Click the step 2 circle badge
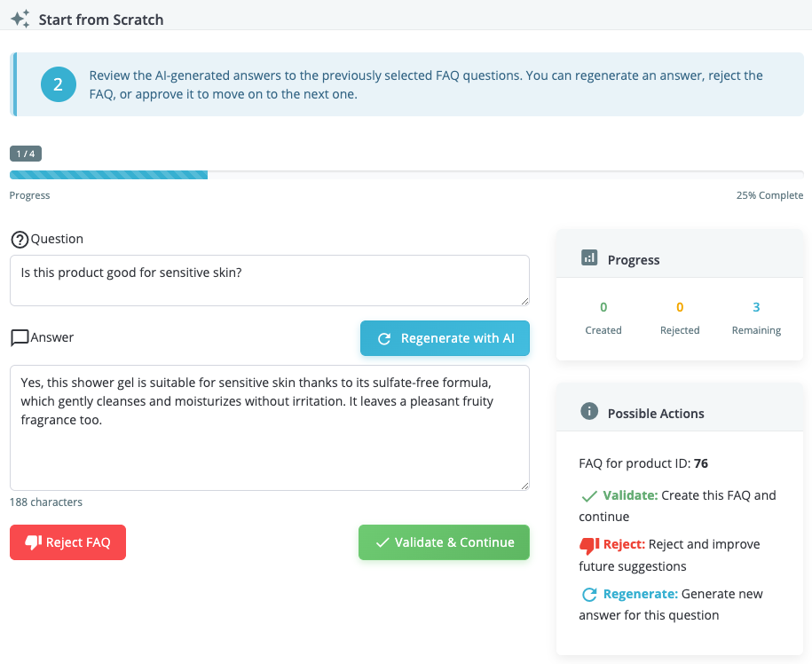Screen dimensions: 812x664 click(58, 85)
